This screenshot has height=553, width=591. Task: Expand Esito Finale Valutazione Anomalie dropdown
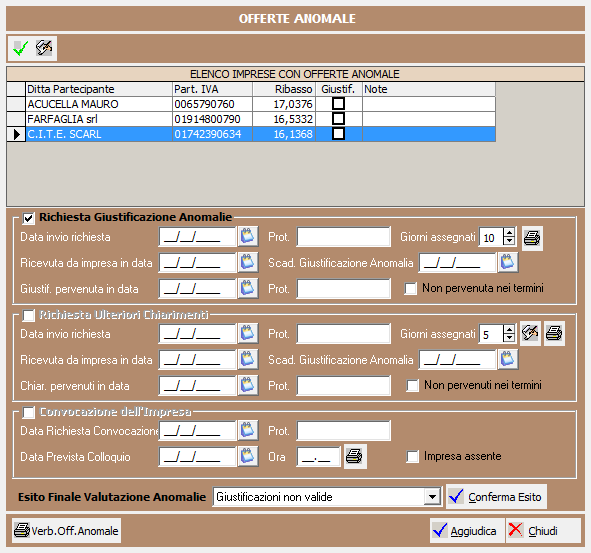point(432,497)
